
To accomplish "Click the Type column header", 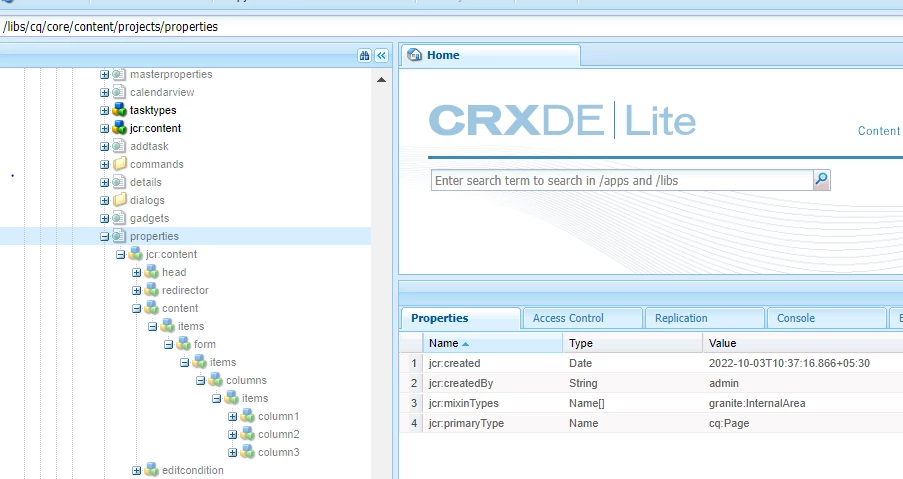I will (632, 343).
